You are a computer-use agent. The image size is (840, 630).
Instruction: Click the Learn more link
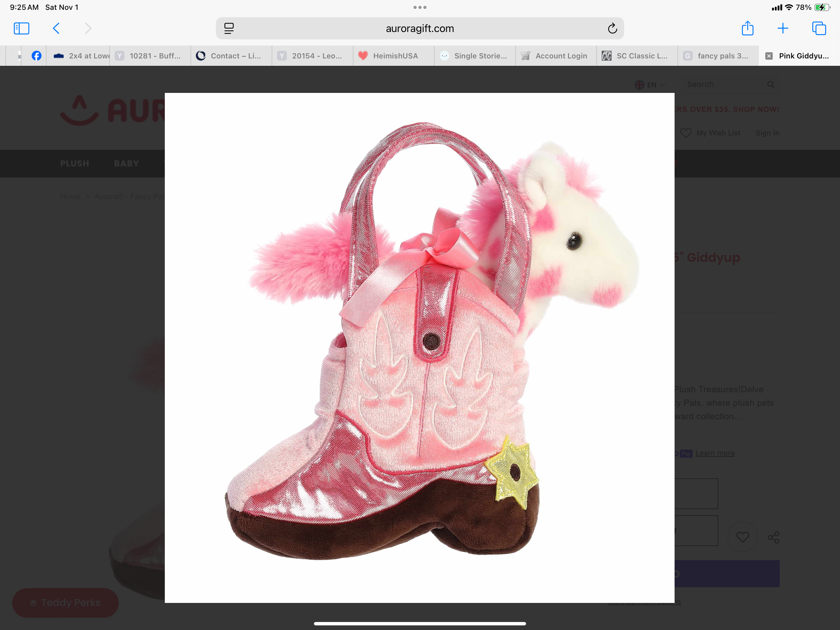click(715, 453)
